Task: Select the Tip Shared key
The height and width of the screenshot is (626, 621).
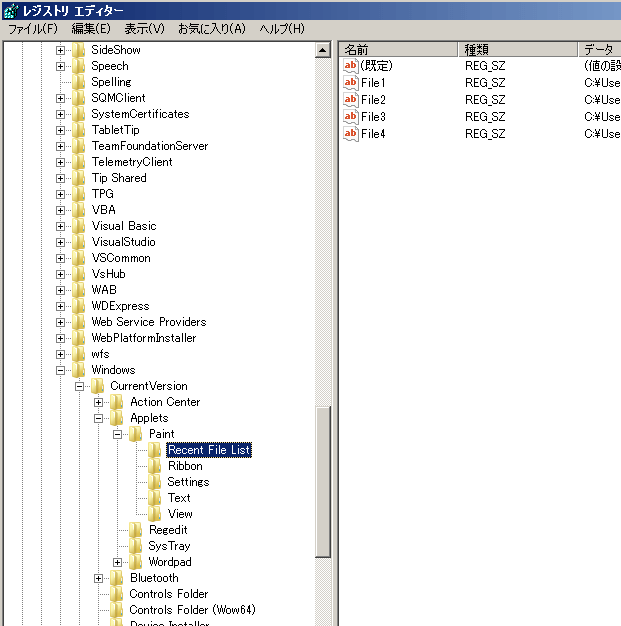Action: click(x=119, y=178)
